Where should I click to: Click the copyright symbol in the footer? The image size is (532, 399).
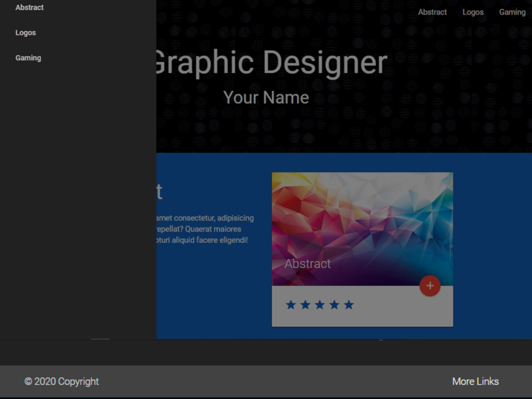27,381
